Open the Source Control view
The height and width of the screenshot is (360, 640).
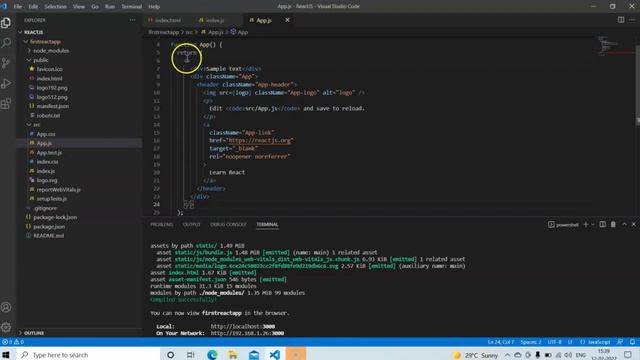pos(6,63)
